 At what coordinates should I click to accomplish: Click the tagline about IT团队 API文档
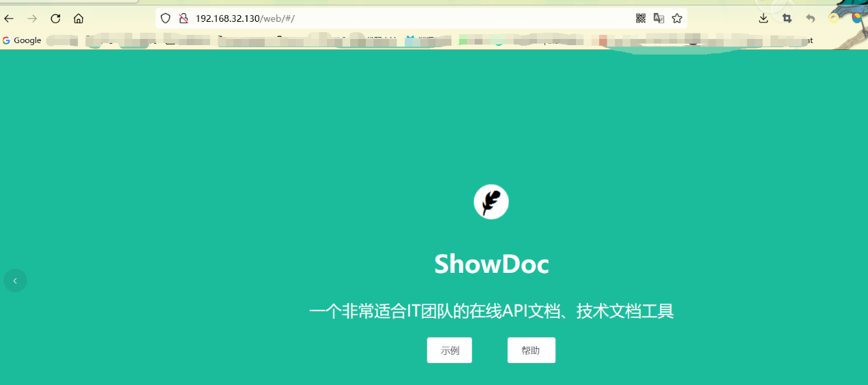point(492,312)
